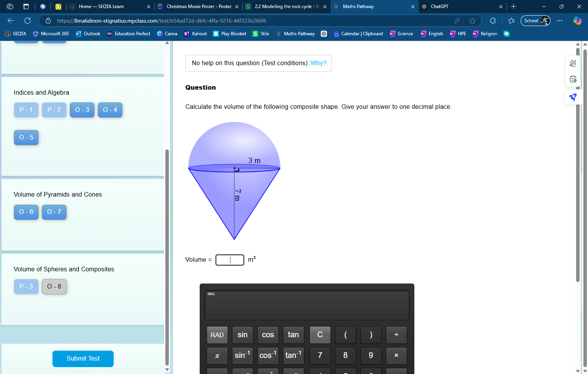Switch to 2.2 Modelling the rock cycle tab

coord(286,7)
